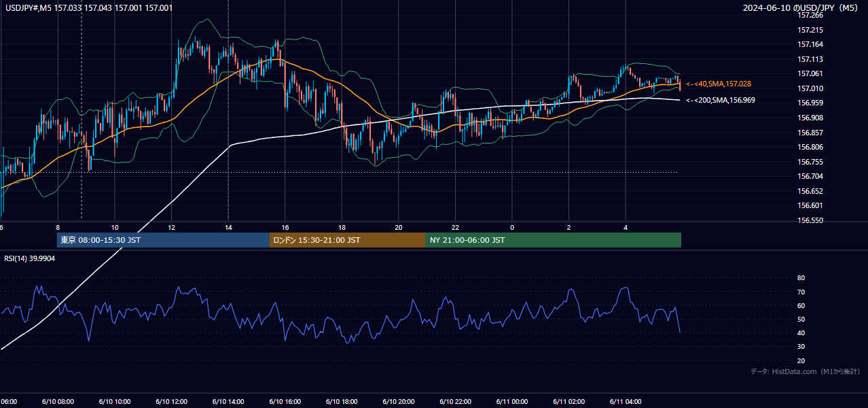Click RSI scale level 70

click(x=801, y=292)
